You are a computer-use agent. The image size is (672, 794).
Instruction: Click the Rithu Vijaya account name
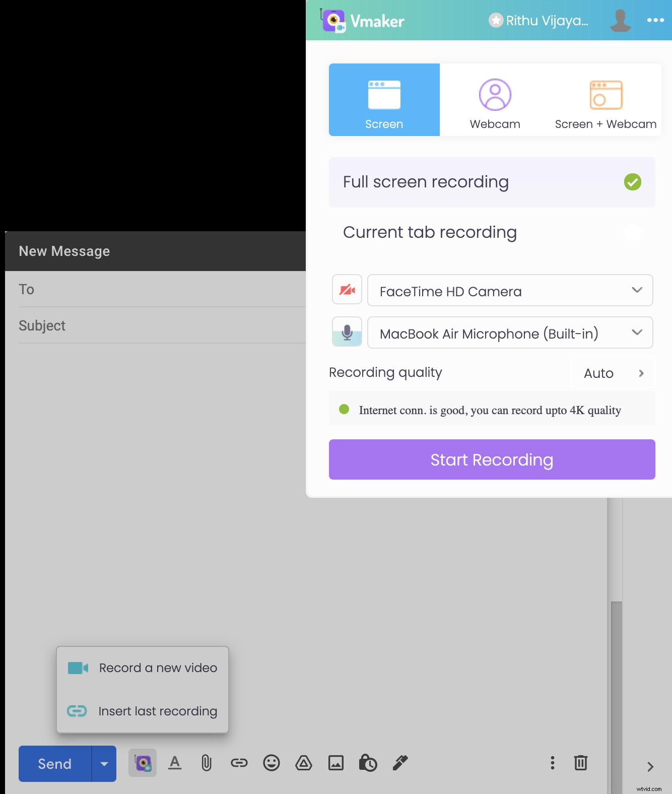(x=547, y=21)
